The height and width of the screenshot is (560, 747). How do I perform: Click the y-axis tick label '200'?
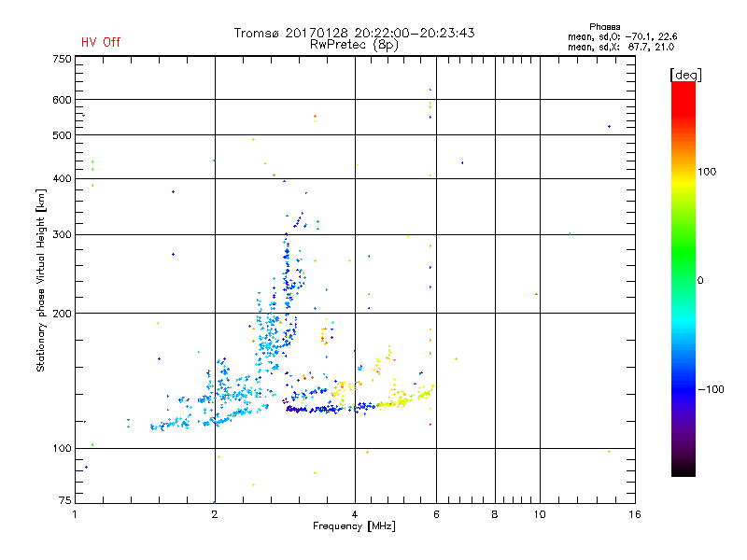[x=62, y=314]
